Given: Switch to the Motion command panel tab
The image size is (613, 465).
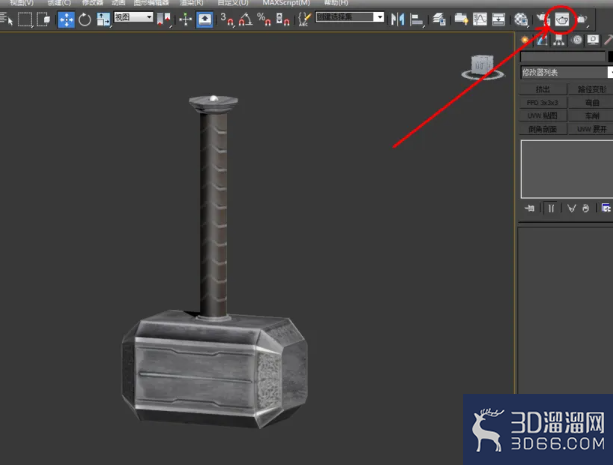Looking at the screenshot, I should [x=576, y=40].
